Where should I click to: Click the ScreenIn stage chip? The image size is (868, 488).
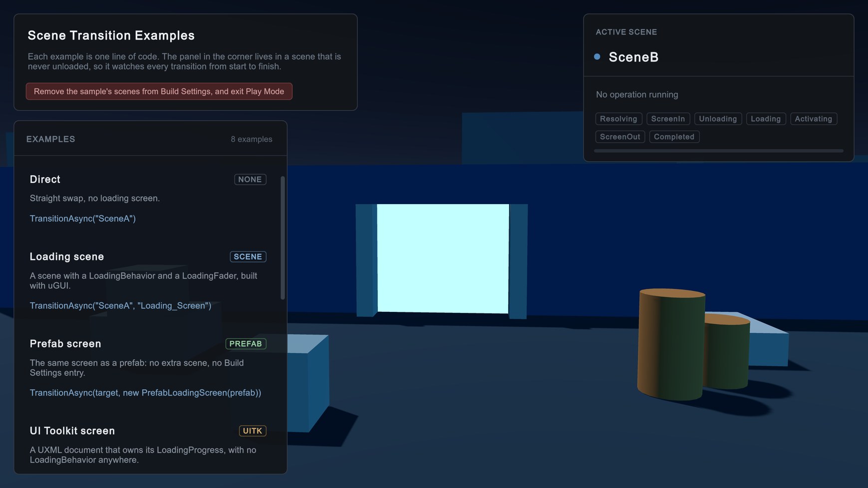[x=668, y=119]
